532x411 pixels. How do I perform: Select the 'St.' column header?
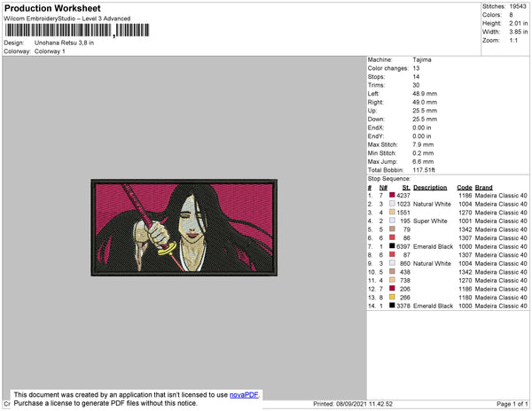click(x=406, y=188)
